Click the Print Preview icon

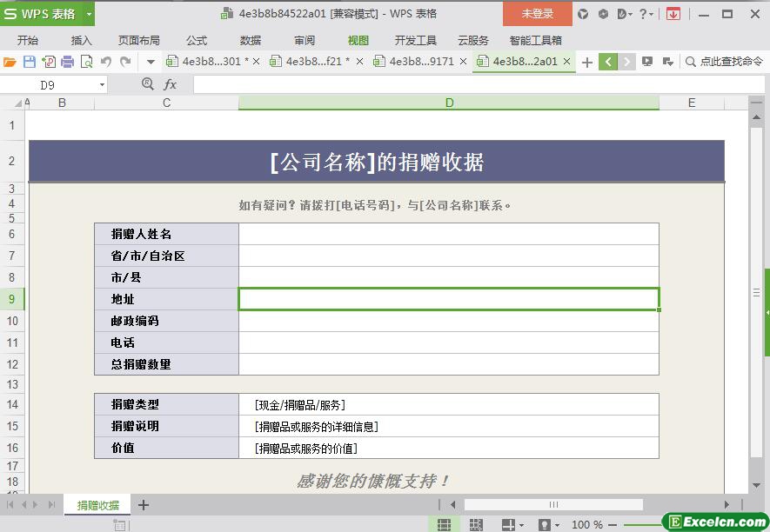[x=87, y=62]
